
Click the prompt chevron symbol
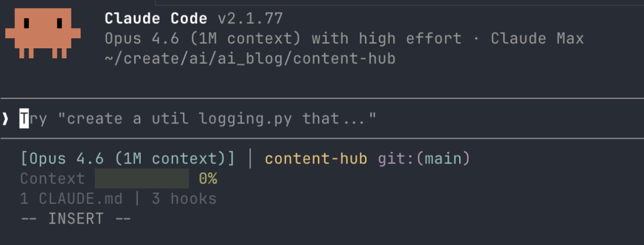click(5, 119)
